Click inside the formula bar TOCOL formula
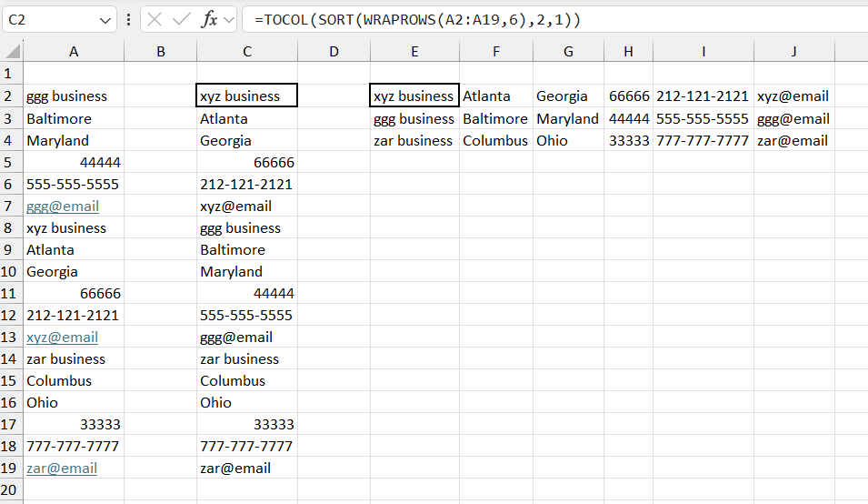This screenshot has height=504, width=868. point(417,20)
